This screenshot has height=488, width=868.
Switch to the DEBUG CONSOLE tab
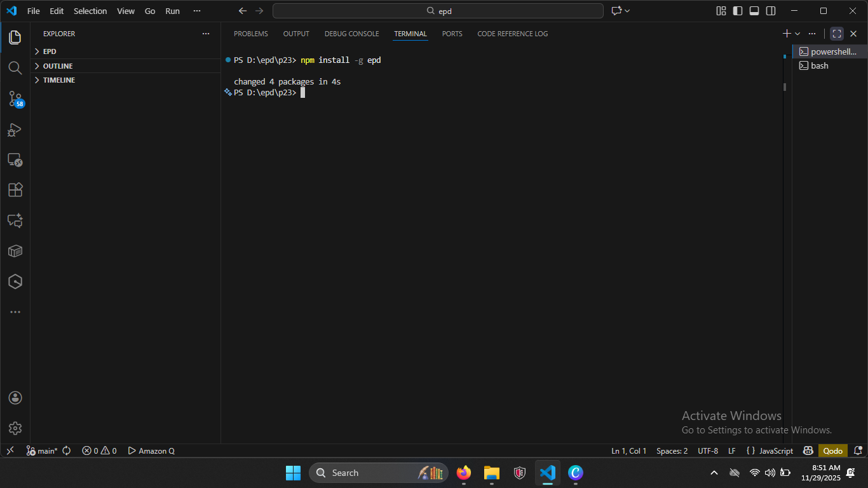pos(351,34)
